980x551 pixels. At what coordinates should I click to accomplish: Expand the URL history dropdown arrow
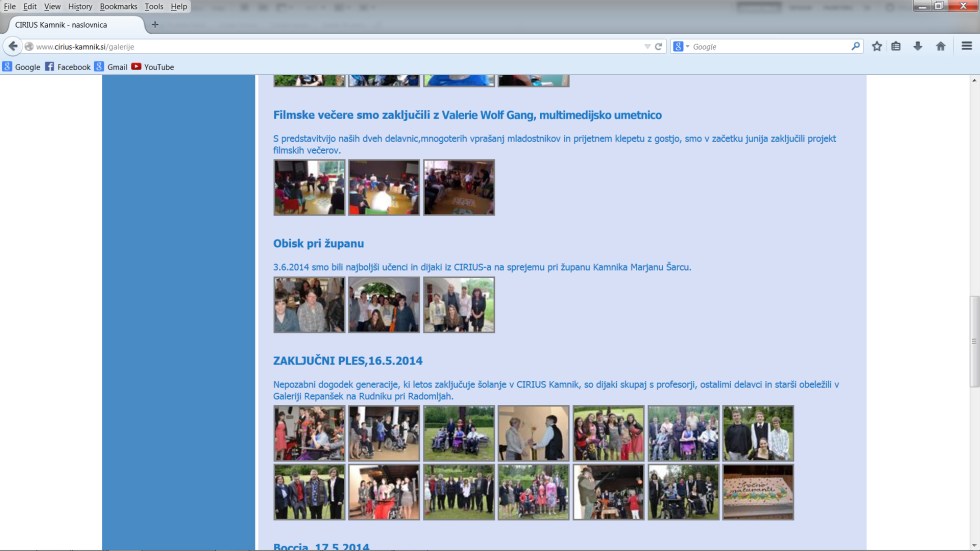tap(647, 46)
